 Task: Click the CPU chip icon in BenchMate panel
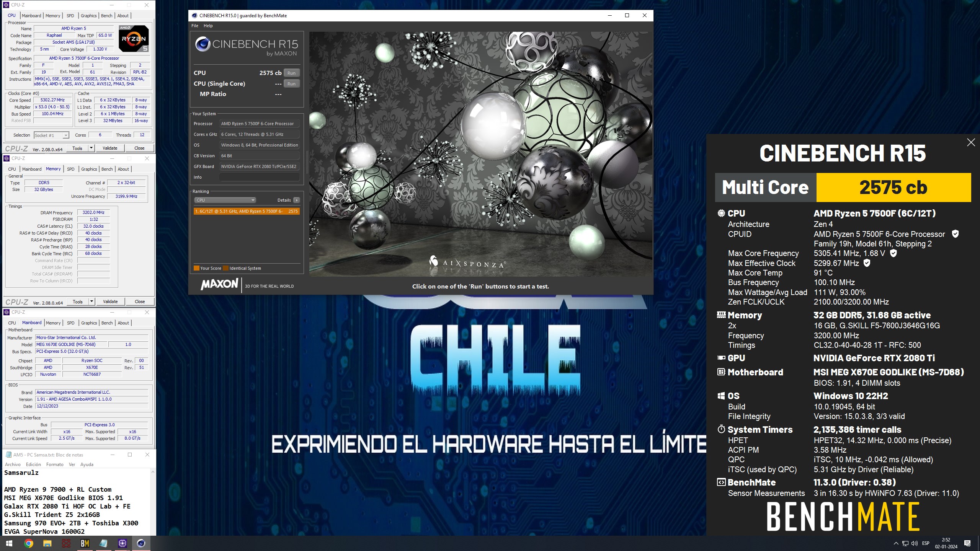721,213
